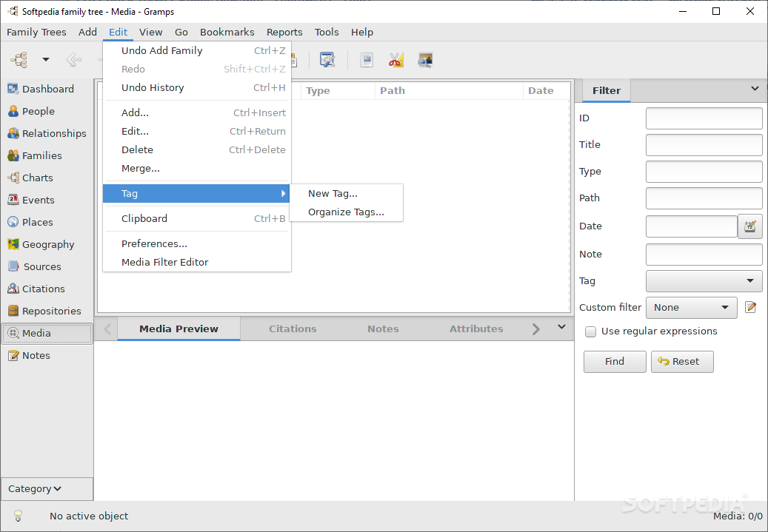Open the bottom bar options chevron
The width and height of the screenshot is (768, 532).
(x=562, y=327)
